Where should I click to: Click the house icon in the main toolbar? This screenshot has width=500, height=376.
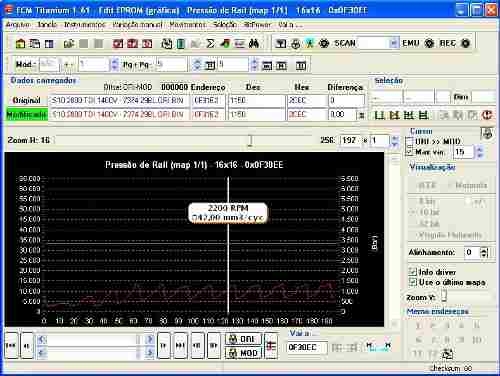point(20,44)
